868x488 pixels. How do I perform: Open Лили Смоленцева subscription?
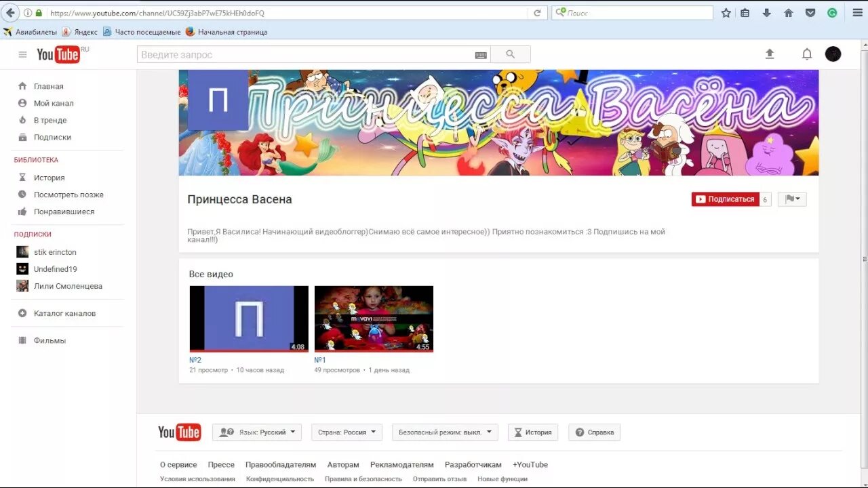[x=59, y=286]
